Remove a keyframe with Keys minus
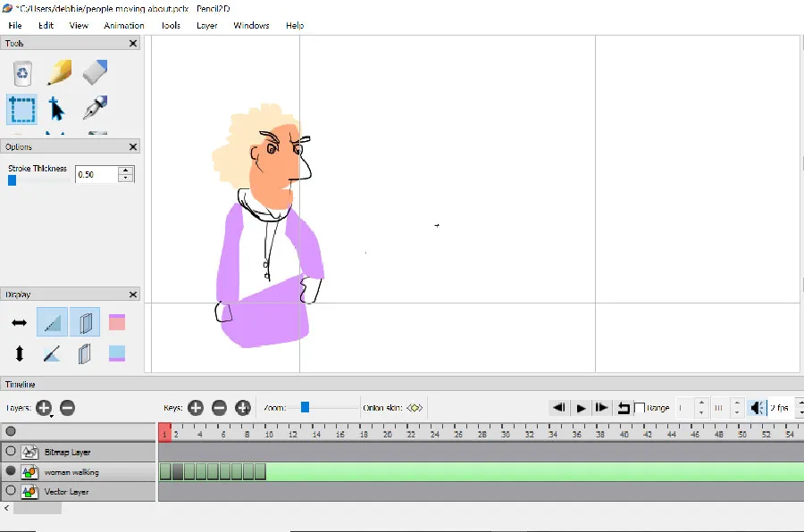 pyautogui.click(x=219, y=408)
